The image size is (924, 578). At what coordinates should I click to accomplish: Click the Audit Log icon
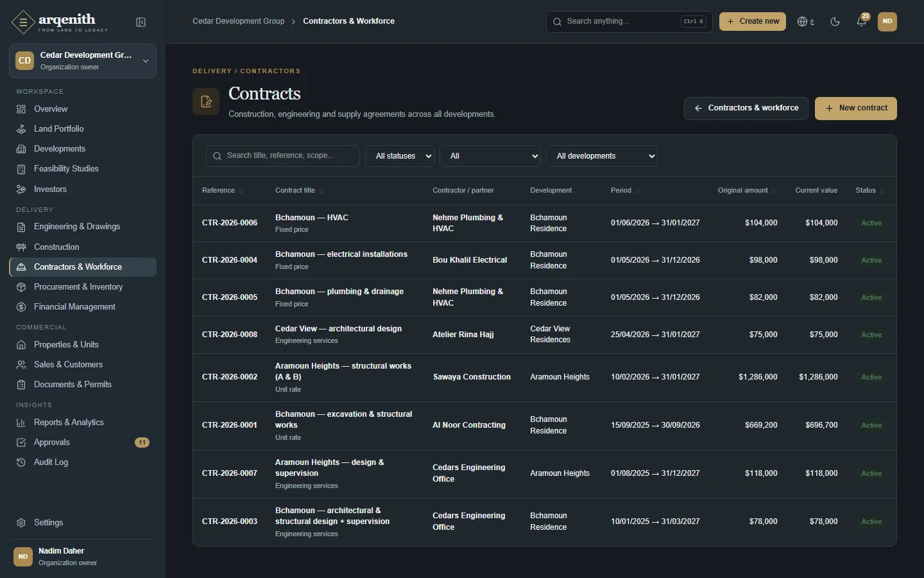tap(21, 462)
